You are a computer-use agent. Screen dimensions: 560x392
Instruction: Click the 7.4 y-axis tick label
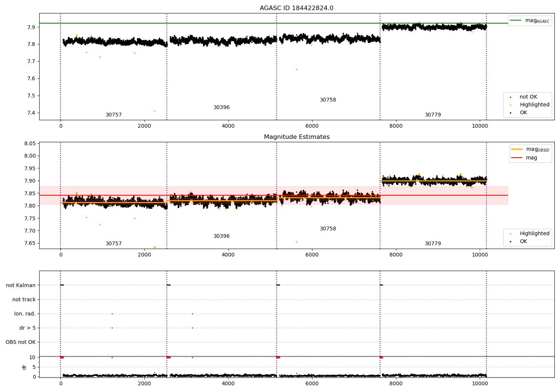(31, 113)
